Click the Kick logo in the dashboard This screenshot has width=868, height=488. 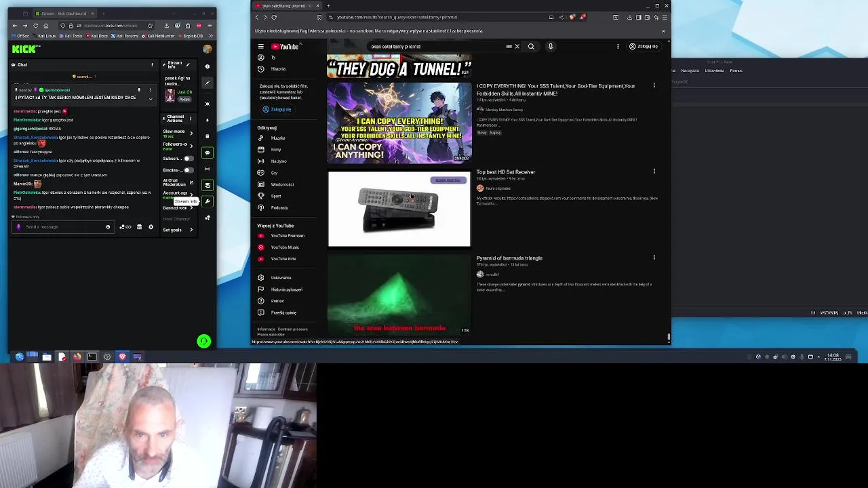tap(26, 49)
